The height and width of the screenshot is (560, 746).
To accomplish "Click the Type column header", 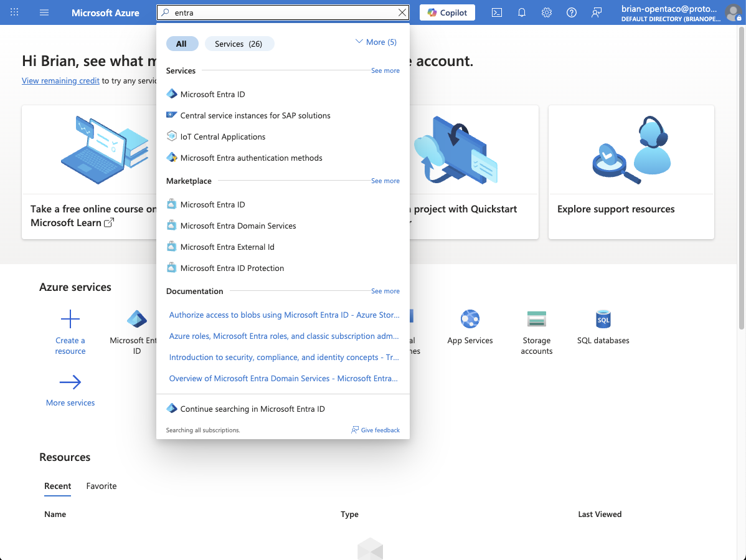I will tap(349, 515).
